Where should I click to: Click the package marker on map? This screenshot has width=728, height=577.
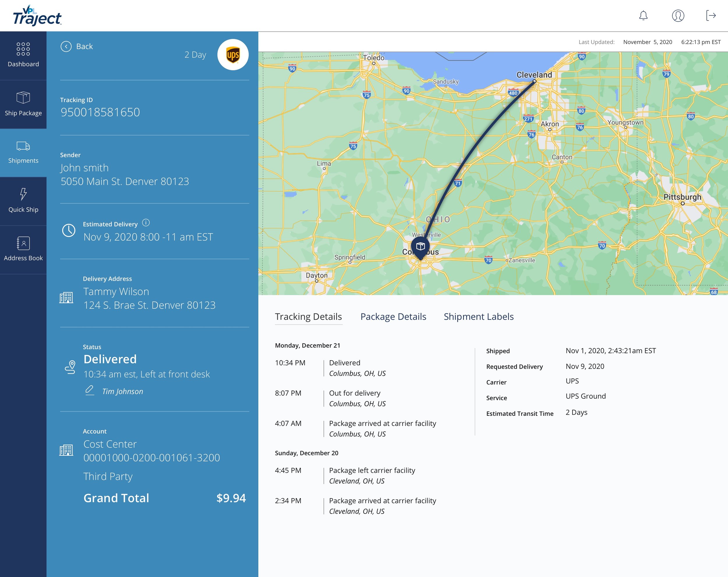click(x=420, y=246)
